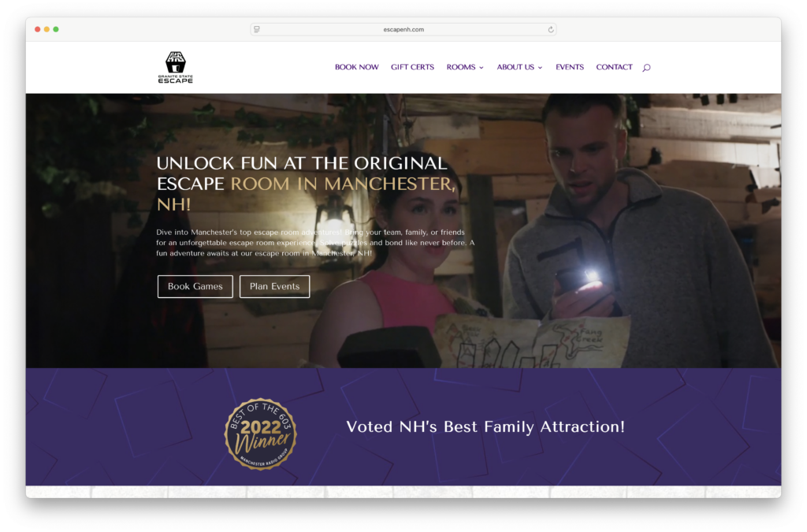The image size is (807, 532).
Task: Open the Events page
Action: [x=570, y=67]
